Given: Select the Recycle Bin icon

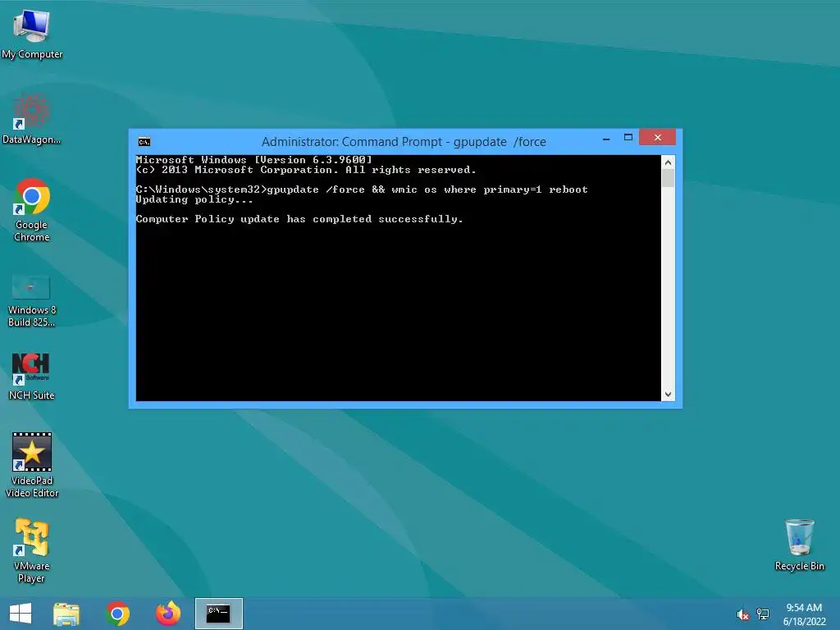Looking at the screenshot, I should coord(799,545).
